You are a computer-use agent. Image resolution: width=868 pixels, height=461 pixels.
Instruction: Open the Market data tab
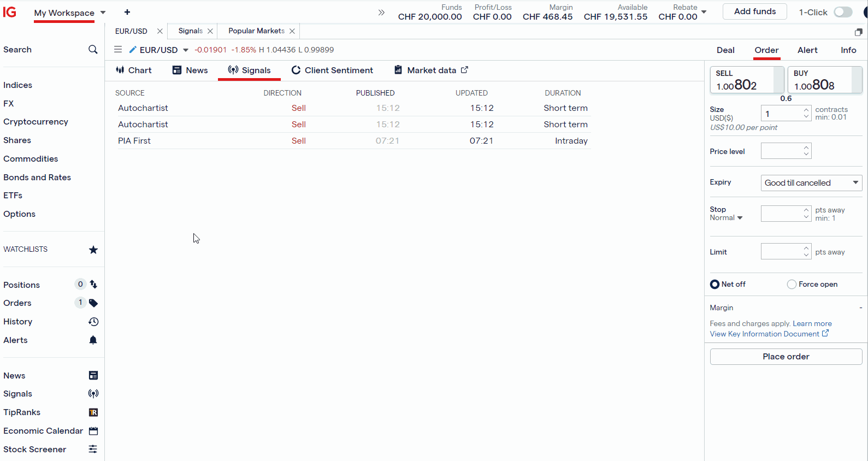point(431,70)
